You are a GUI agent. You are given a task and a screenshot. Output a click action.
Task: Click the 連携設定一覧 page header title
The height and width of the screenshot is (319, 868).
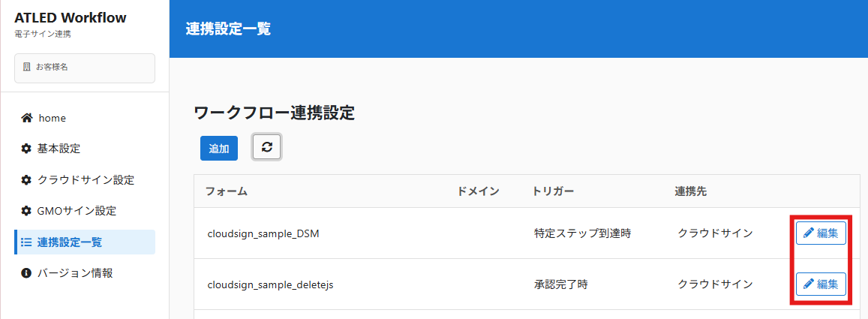(x=229, y=29)
